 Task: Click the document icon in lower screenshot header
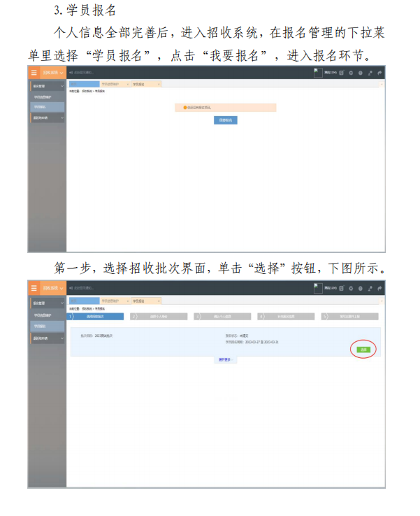coord(342,288)
